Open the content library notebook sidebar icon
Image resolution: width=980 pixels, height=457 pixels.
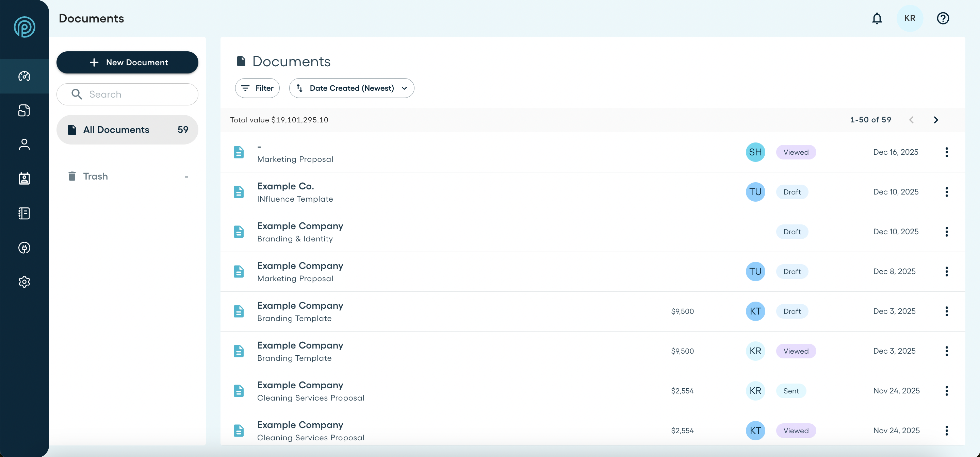pyautogui.click(x=24, y=213)
